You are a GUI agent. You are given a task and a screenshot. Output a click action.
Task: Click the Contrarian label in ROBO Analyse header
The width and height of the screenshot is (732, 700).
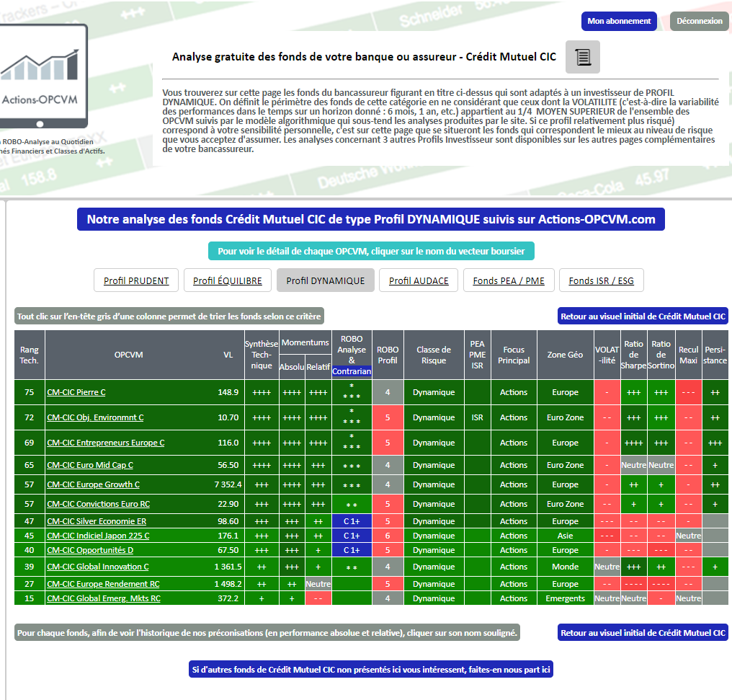pos(352,371)
